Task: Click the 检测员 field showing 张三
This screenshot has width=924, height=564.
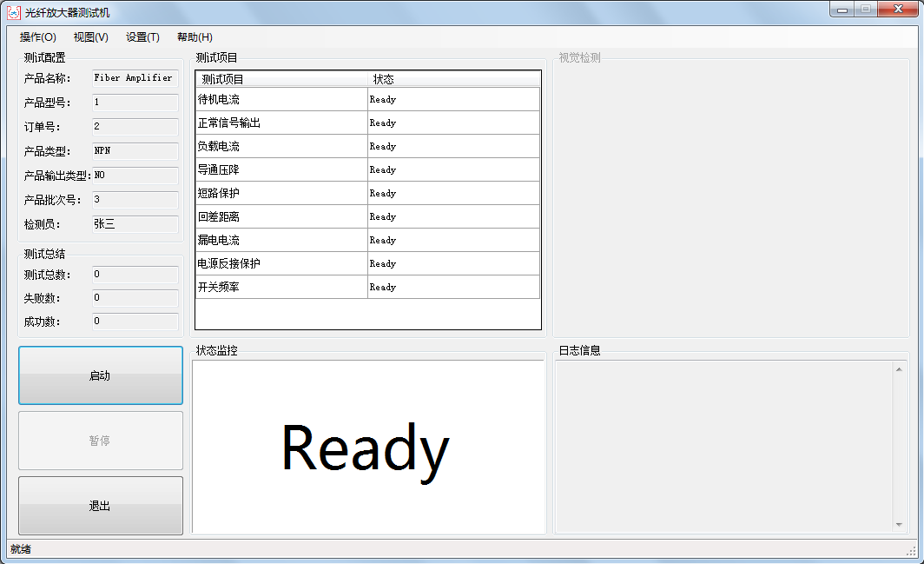Action: click(135, 224)
